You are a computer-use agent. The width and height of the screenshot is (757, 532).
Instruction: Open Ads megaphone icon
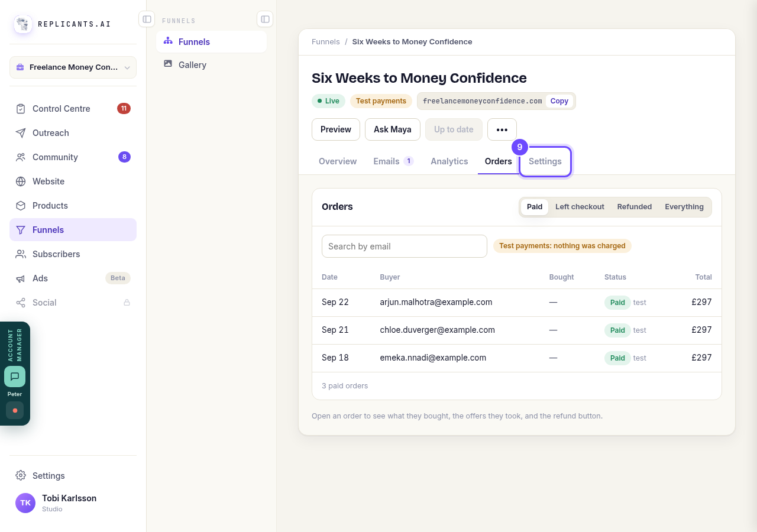click(21, 278)
